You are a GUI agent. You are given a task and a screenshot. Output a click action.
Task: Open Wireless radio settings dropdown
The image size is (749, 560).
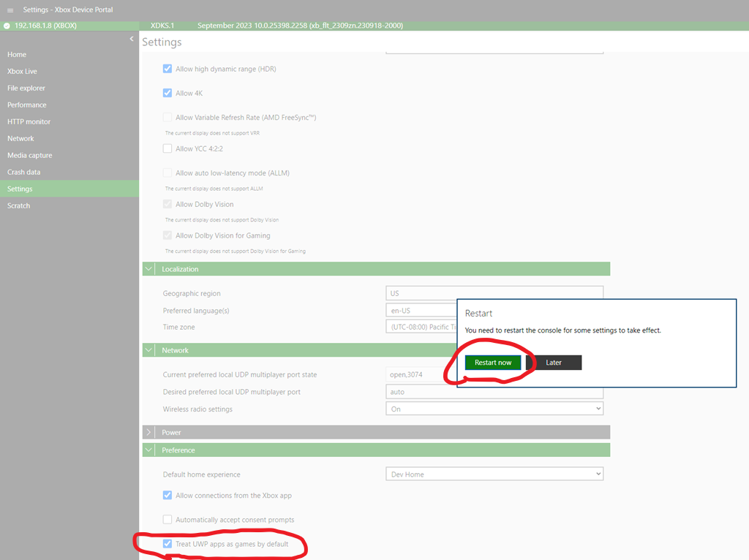click(x=494, y=409)
